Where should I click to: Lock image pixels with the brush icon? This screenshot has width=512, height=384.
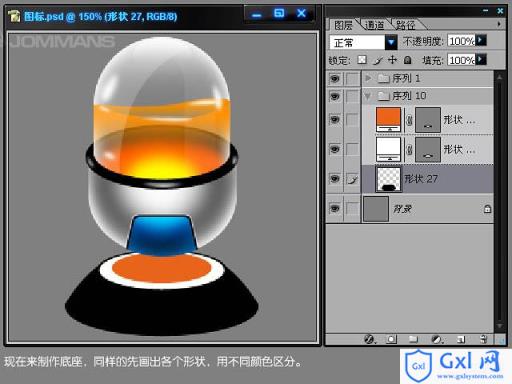click(x=378, y=60)
